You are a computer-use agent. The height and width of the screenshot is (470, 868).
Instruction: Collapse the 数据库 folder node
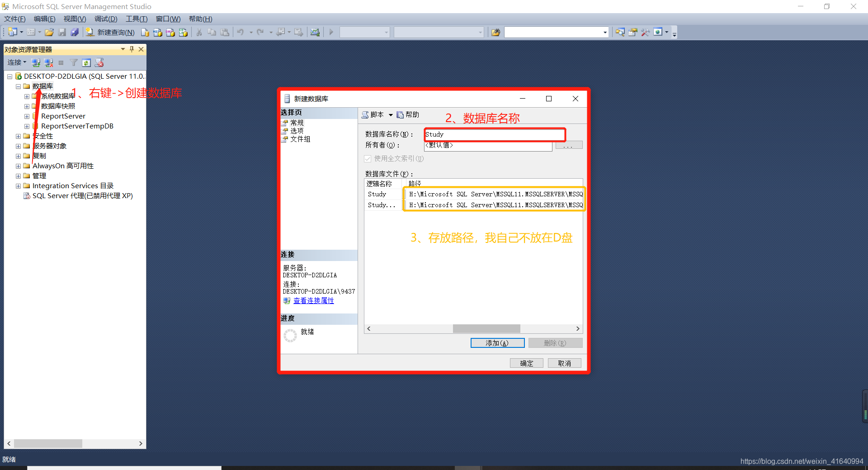[x=18, y=86]
